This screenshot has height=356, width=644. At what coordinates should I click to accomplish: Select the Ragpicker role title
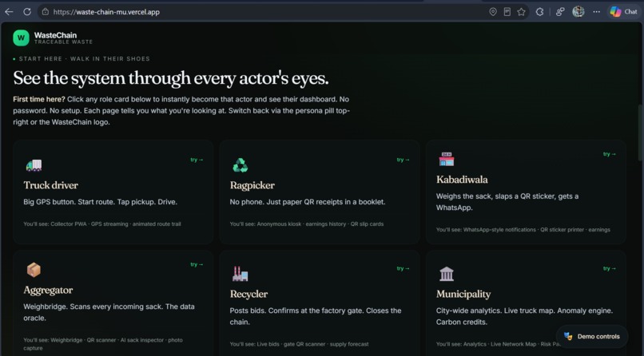click(x=252, y=186)
